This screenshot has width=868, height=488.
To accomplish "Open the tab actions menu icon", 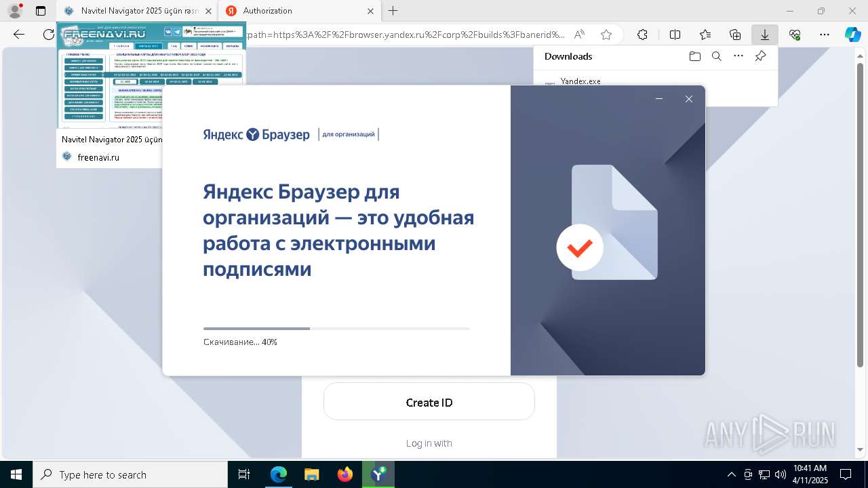I will click(x=41, y=11).
